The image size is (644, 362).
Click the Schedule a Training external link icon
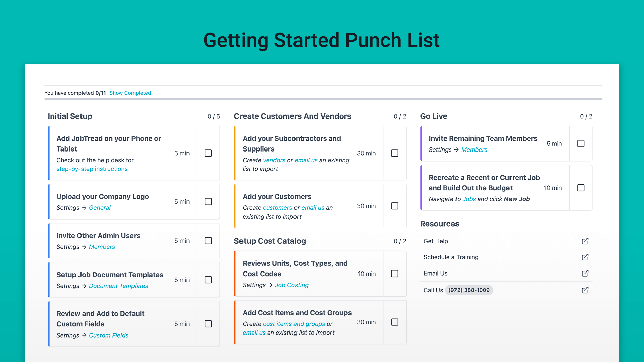tap(585, 257)
